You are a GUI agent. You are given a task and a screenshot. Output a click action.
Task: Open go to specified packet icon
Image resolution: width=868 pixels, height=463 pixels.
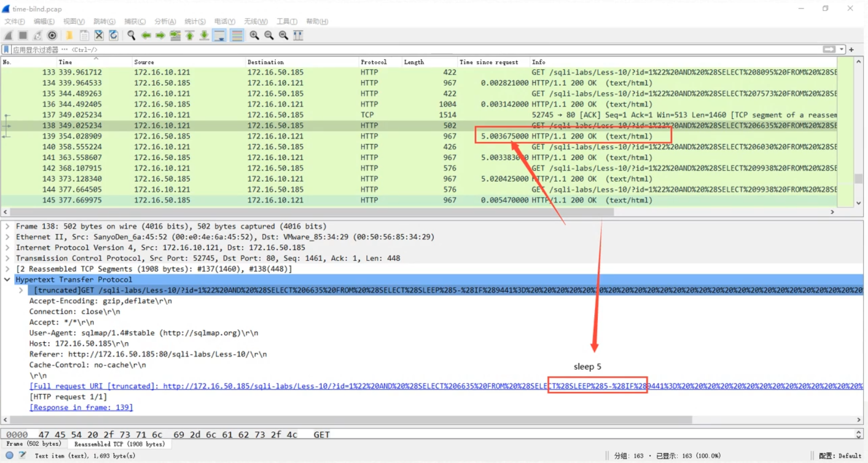point(175,35)
